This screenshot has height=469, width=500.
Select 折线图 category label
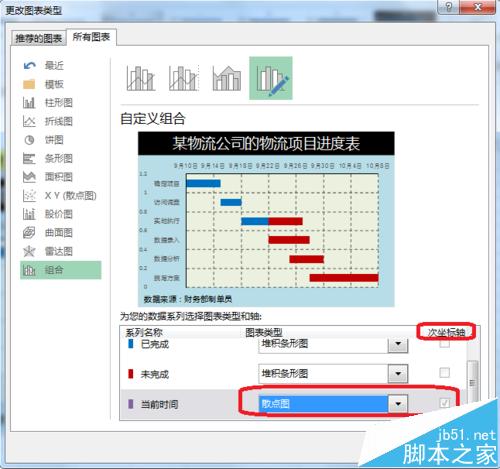click(59, 121)
